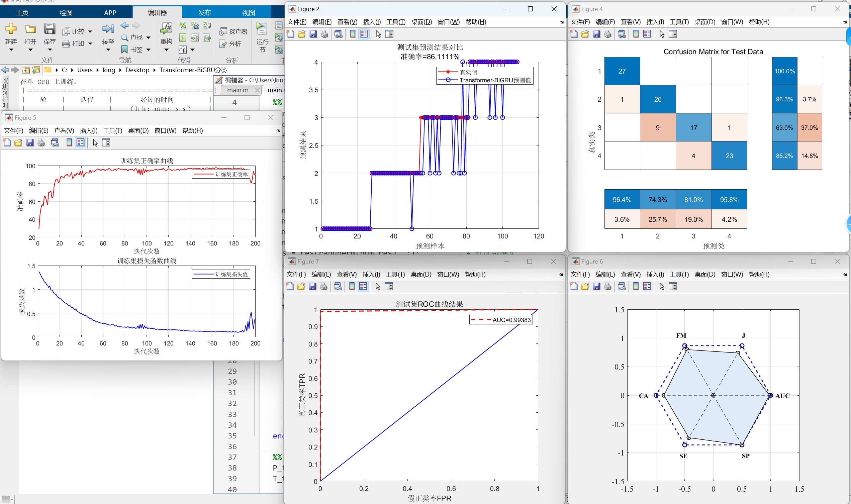This screenshot has height=504, width=851.
Task: Open 工具(T) menu in Figure 2
Action: (x=396, y=22)
